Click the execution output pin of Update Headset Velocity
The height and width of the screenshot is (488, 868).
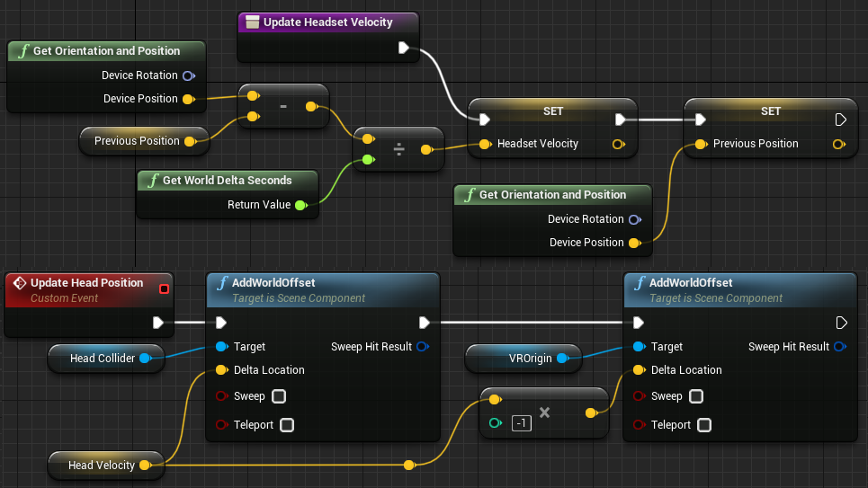(x=403, y=49)
